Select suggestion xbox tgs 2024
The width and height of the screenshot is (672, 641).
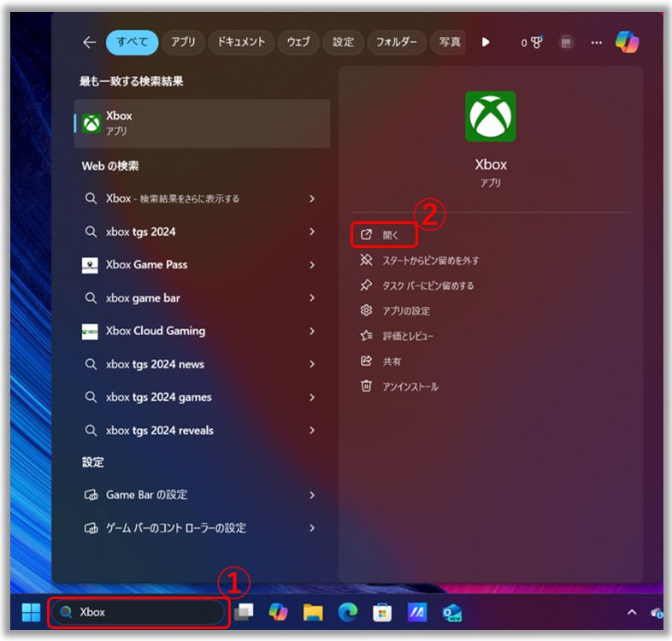[140, 232]
